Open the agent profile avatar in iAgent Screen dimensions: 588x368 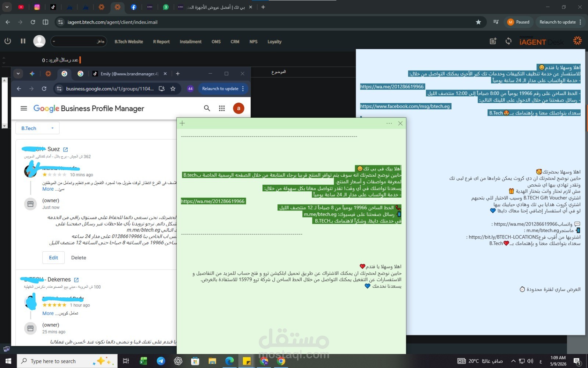point(39,41)
